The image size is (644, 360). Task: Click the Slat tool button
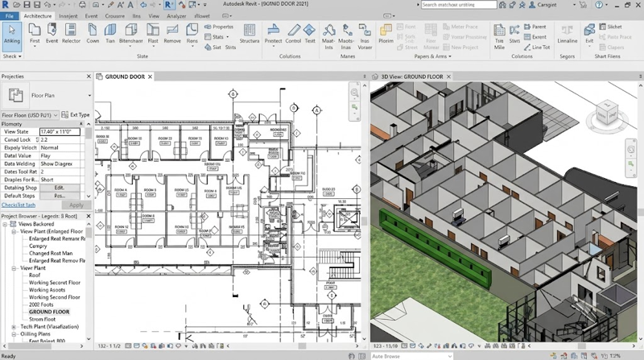click(213, 48)
